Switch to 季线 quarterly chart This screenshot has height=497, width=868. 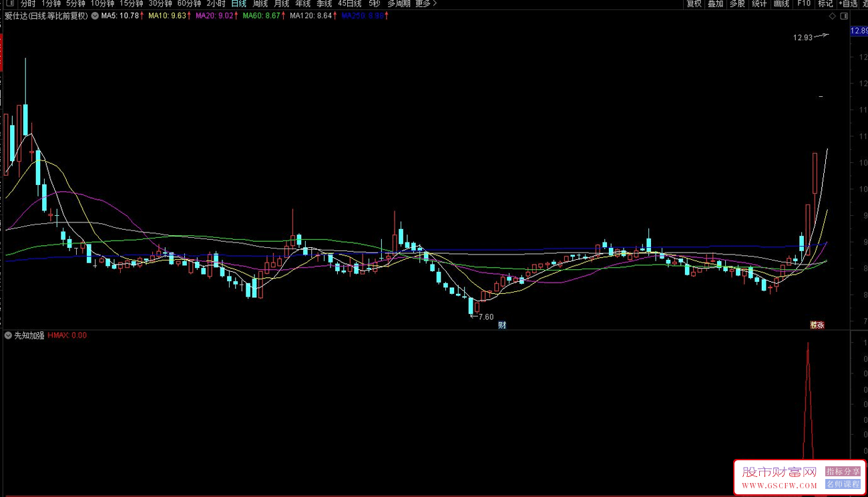[x=324, y=4]
